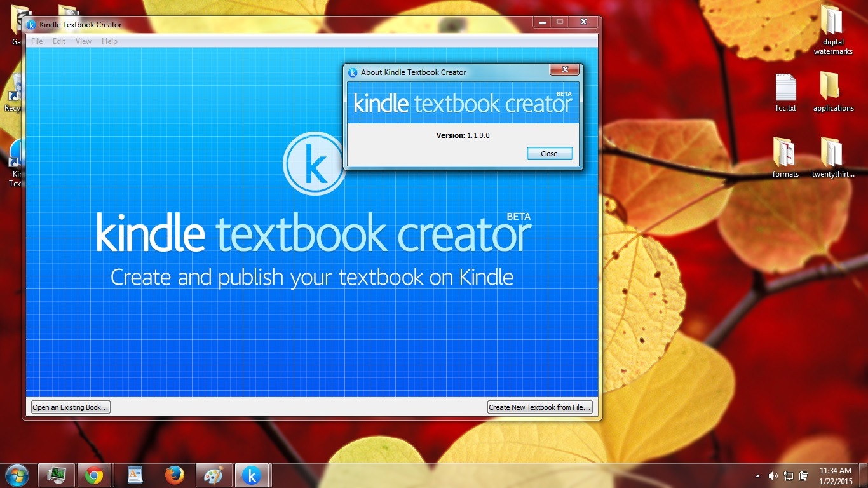Click the Kindle icon in About dialog title bar
Screen dimensions: 868x488
pos(353,72)
